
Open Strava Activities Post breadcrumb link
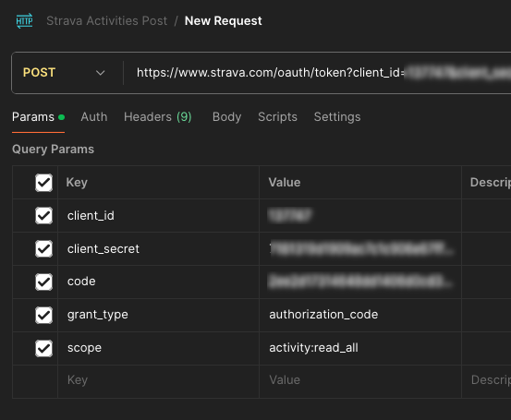106,21
